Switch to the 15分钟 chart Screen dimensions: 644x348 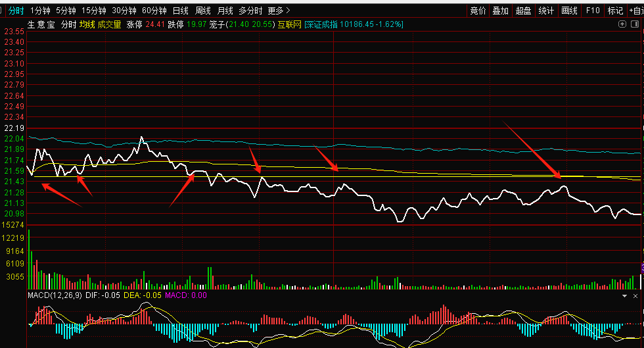coord(93,11)
